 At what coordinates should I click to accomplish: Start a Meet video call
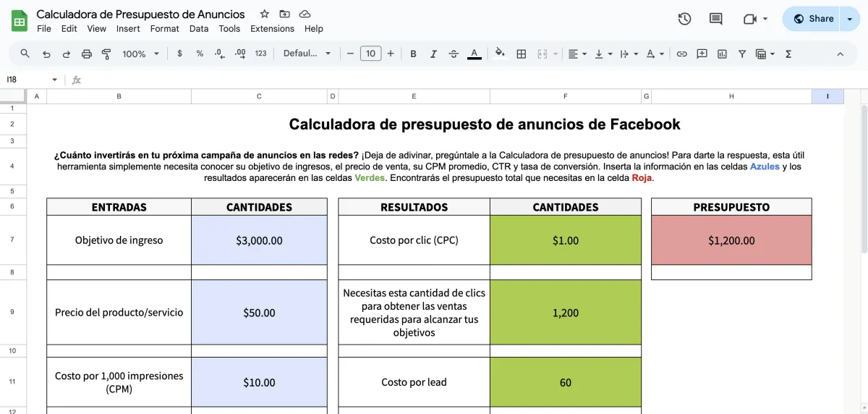tap(749, 19)
